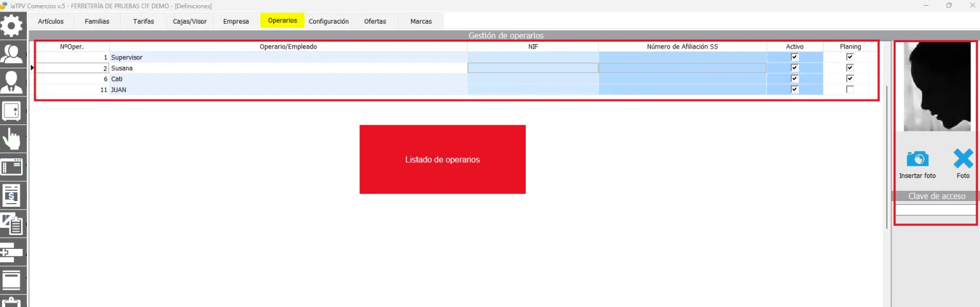This screenshot has width=980, height=307.
Task: Open the settings gear in the sidebar
Action: click(12, 26)
